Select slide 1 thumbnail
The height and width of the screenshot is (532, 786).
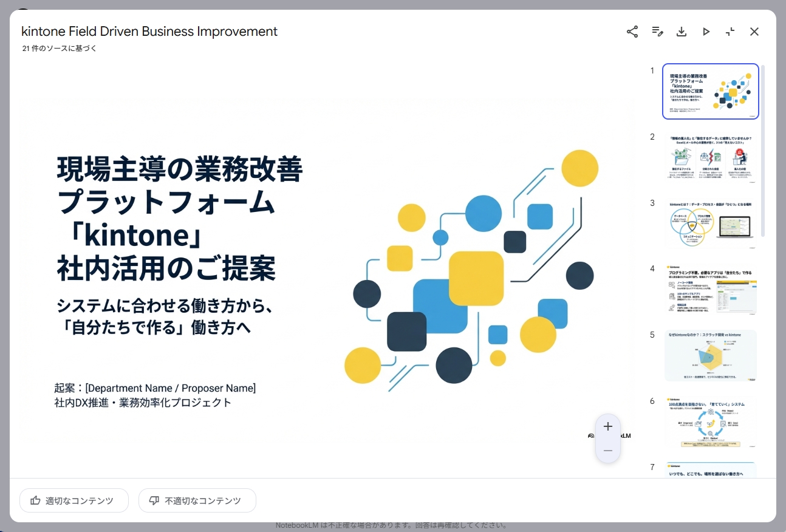(x=711, y=92)
